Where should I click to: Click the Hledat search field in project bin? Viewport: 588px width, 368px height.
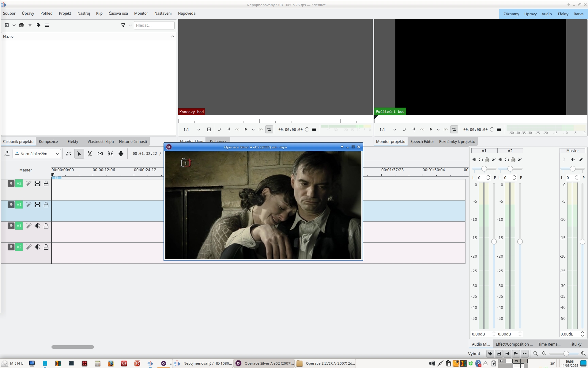(154, 25)
